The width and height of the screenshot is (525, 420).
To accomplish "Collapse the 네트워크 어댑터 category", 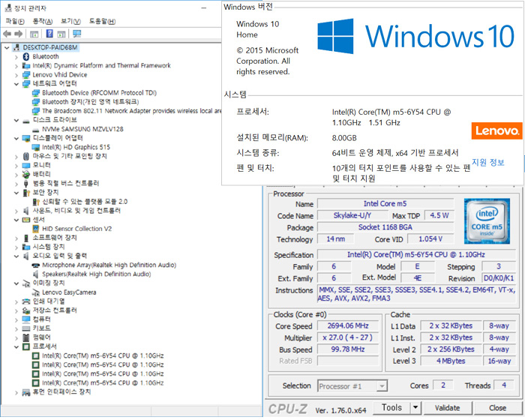I will tap(16, 84).
